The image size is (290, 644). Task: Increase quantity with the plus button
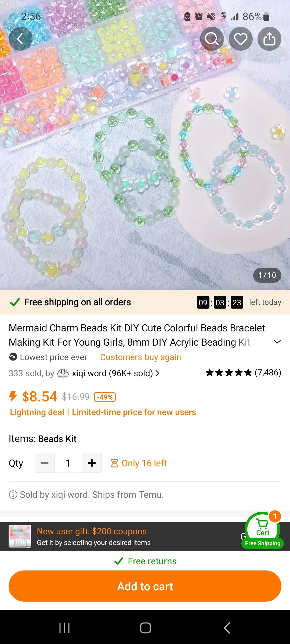coord(92,463)
